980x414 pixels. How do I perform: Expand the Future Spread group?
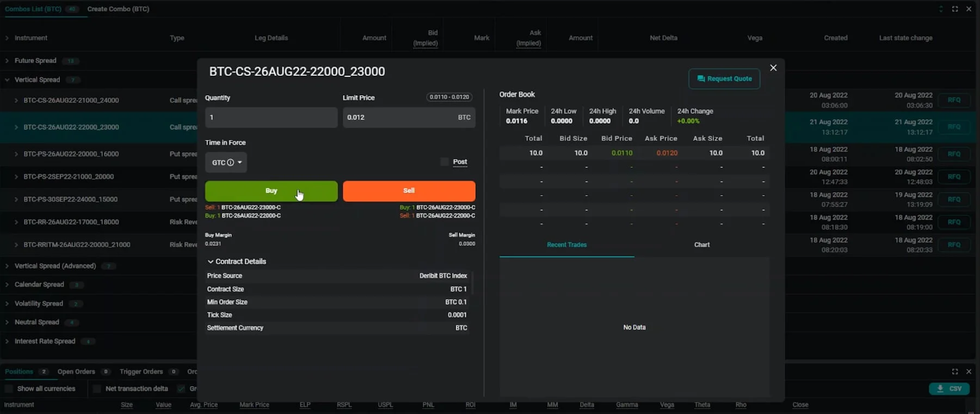7,60
